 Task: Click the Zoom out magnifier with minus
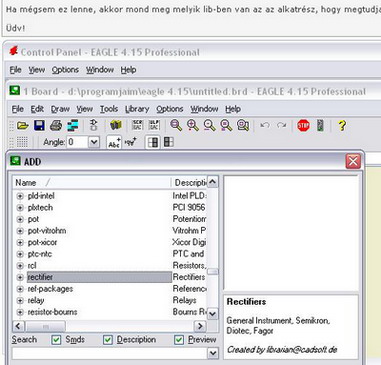pos(210,126)
